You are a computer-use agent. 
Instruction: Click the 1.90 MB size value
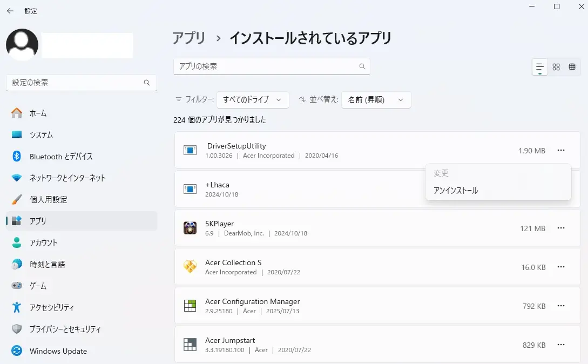point(532,151)
